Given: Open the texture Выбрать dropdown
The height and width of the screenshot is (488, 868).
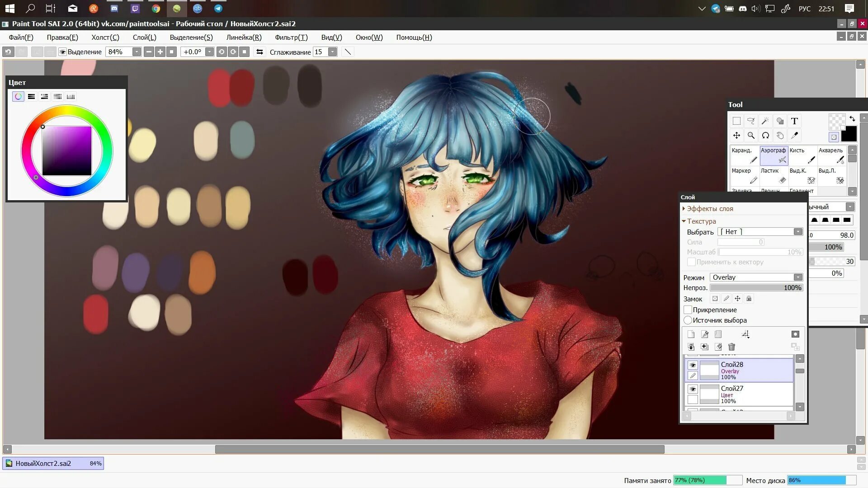Looking at the screenshot, I should click(797, 232).
